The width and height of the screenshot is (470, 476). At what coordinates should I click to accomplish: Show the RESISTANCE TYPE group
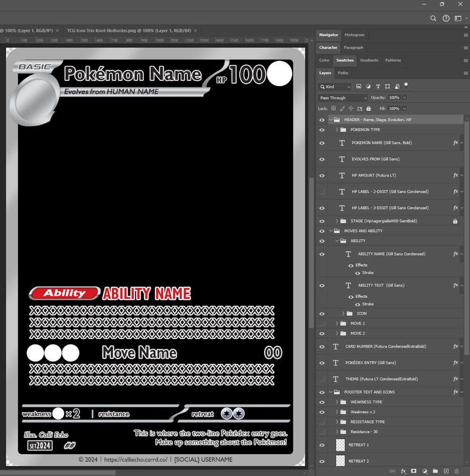point(322,422)
